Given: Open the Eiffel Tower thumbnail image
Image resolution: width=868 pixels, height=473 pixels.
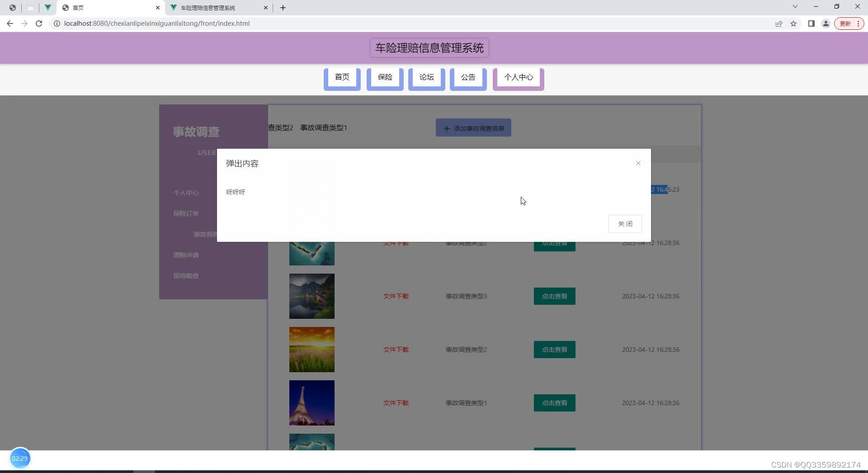Looking at the screenshot, I should coord(312,403).
